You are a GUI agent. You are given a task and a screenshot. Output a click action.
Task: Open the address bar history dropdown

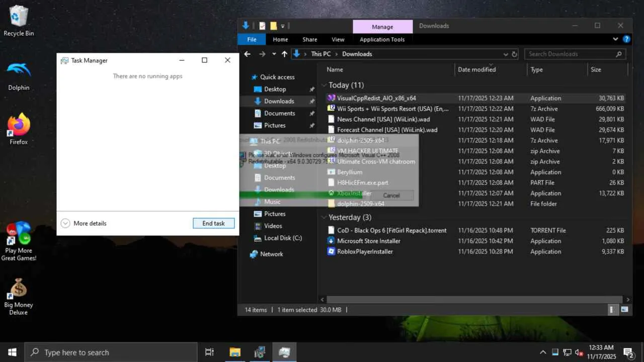[x=506, y=54]
